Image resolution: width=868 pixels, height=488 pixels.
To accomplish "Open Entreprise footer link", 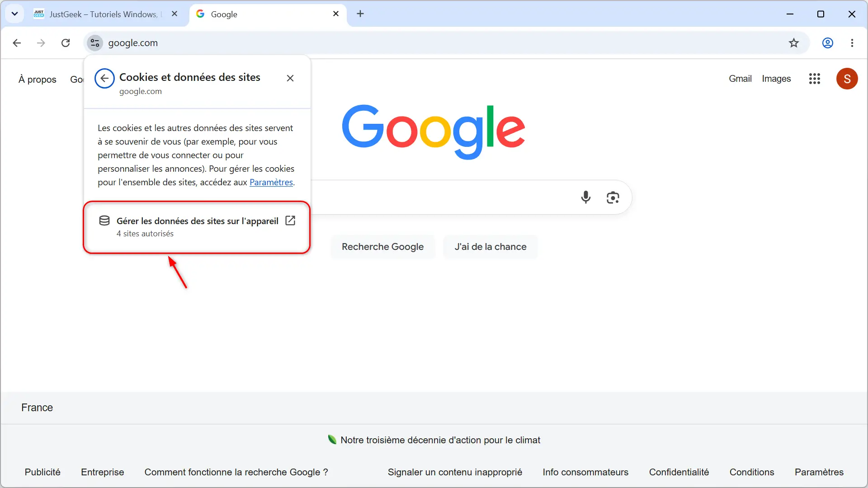I will [103, 472].
